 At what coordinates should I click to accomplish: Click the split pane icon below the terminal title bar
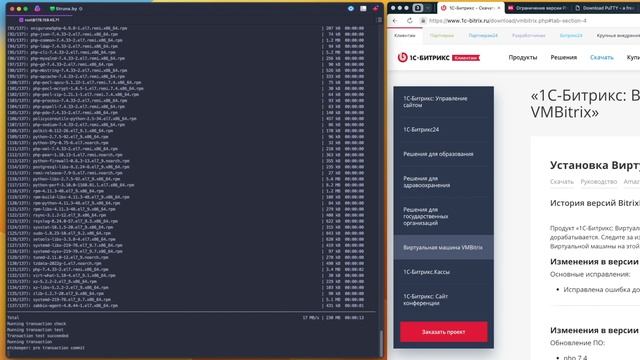(x=379, y=20)
